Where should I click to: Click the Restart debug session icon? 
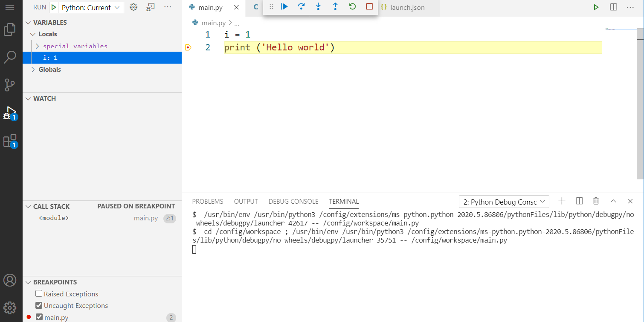(352, 7)
